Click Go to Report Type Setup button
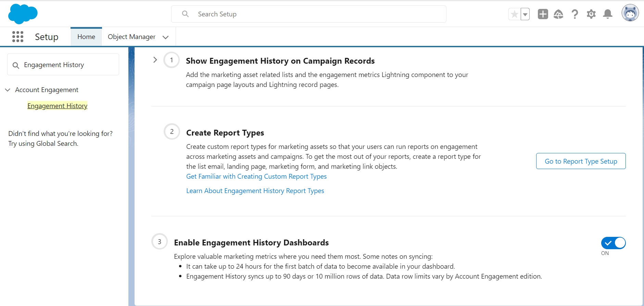 (x=581, y=161)
